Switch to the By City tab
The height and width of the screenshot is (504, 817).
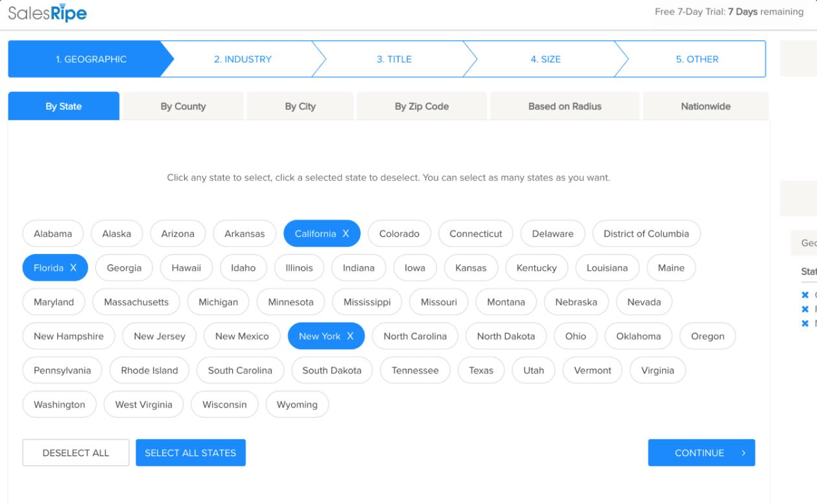300,106
